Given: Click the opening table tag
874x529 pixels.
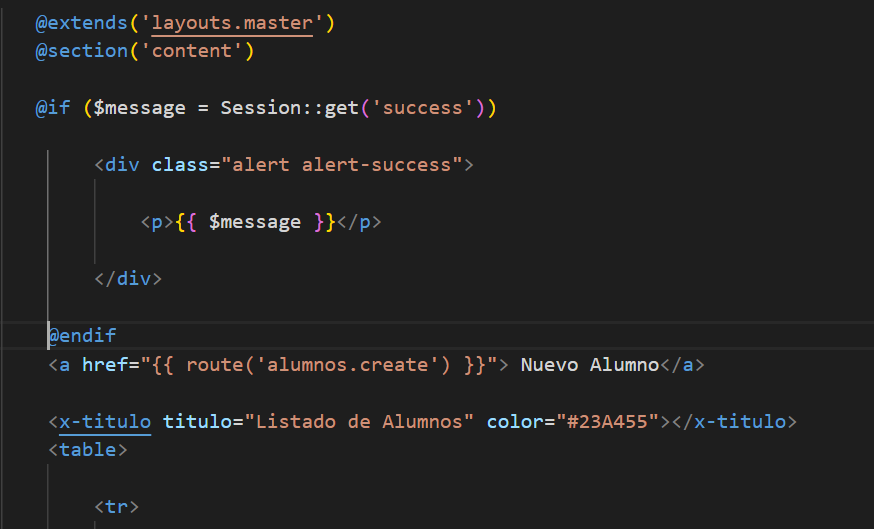Looking at the screenshot, I should tap(88, 450).
